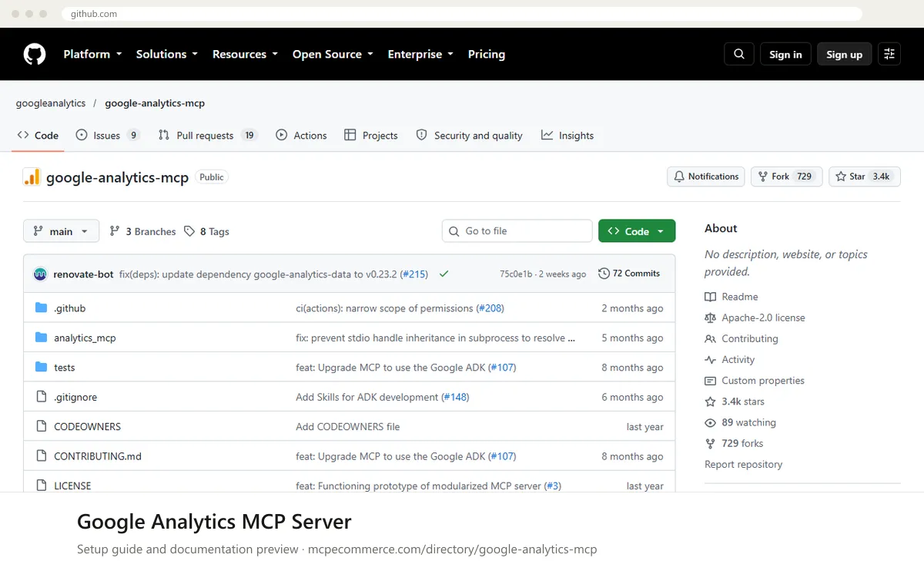
Task: Open the .gitignore file
Action: (x=75, y=397)
